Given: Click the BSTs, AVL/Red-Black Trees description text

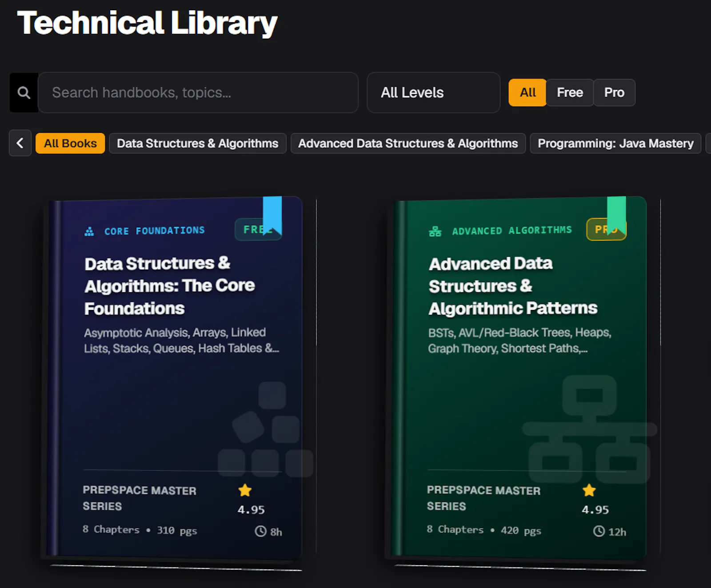Looking at the screenshot, I should coord(519,340).
